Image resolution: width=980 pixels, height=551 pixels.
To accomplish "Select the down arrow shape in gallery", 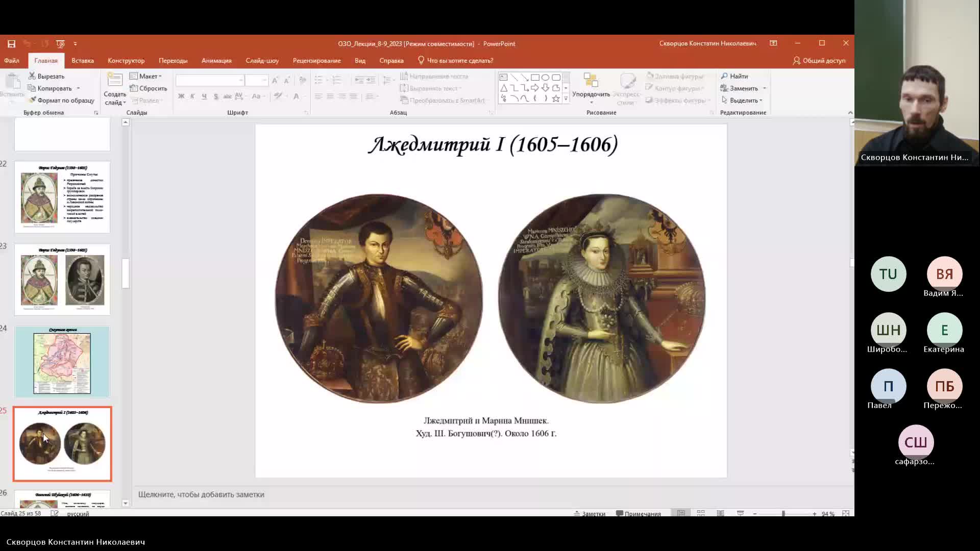I will point(546,88).
